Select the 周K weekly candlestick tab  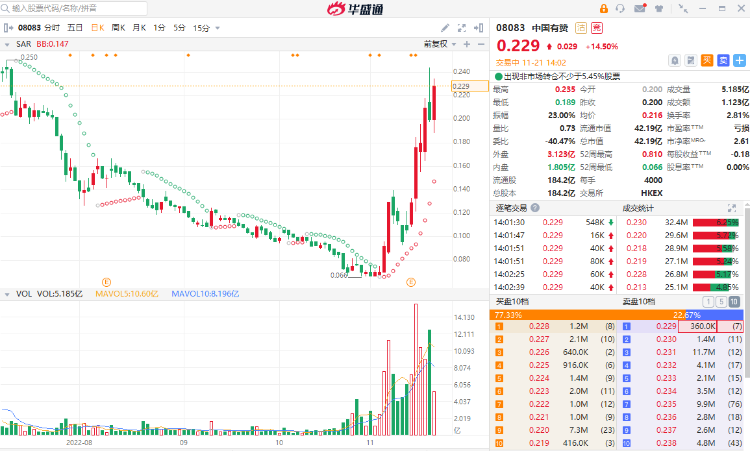118,28
